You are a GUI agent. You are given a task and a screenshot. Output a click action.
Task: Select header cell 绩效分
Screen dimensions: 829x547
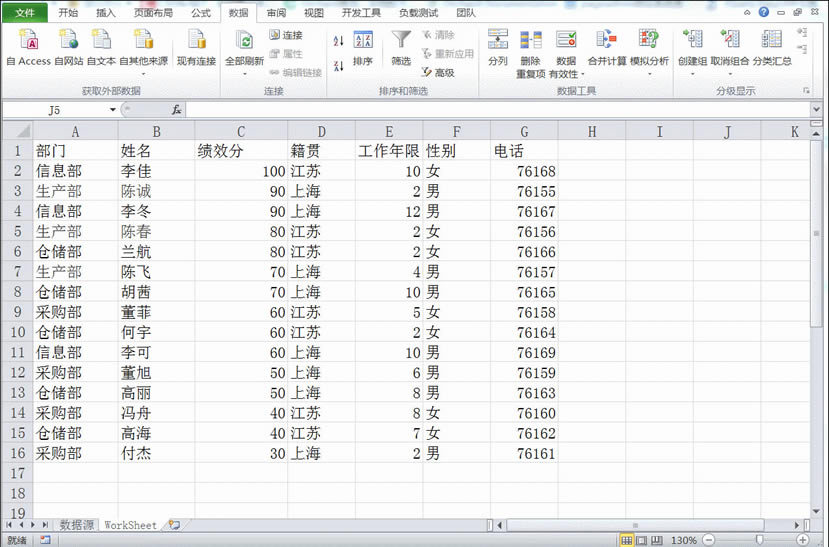pyautogui.click(x=241, y=151)
